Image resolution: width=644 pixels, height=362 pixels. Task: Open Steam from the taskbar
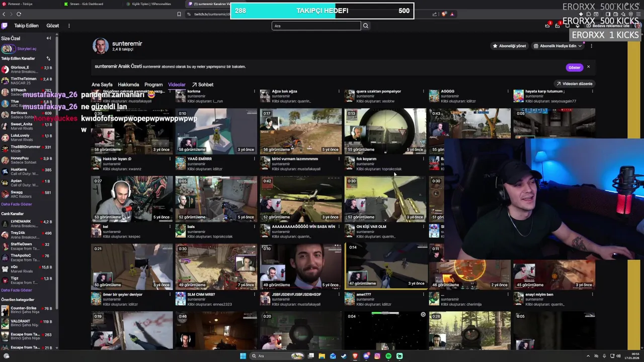[x=344, y=356]
